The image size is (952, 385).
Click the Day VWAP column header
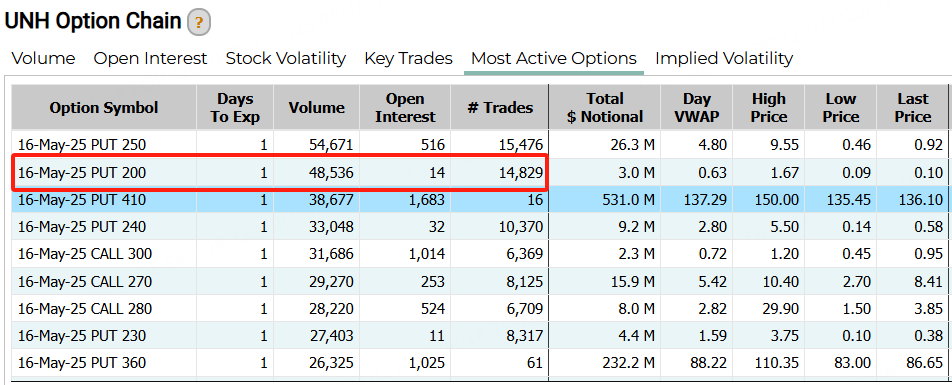(696, 107)
